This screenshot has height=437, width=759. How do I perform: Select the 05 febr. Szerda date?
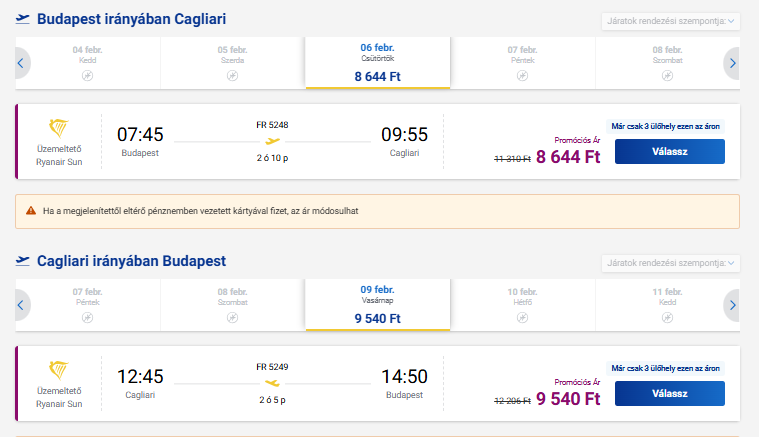pyautogui.click(x=232, y=63)
